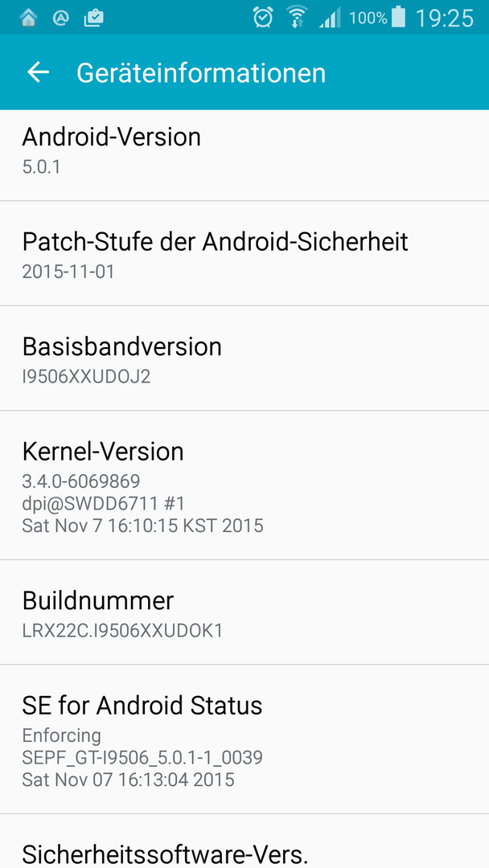Tap the Geräteinformationen title
Screen dimensions: 489x868
[x=201, y=73]
